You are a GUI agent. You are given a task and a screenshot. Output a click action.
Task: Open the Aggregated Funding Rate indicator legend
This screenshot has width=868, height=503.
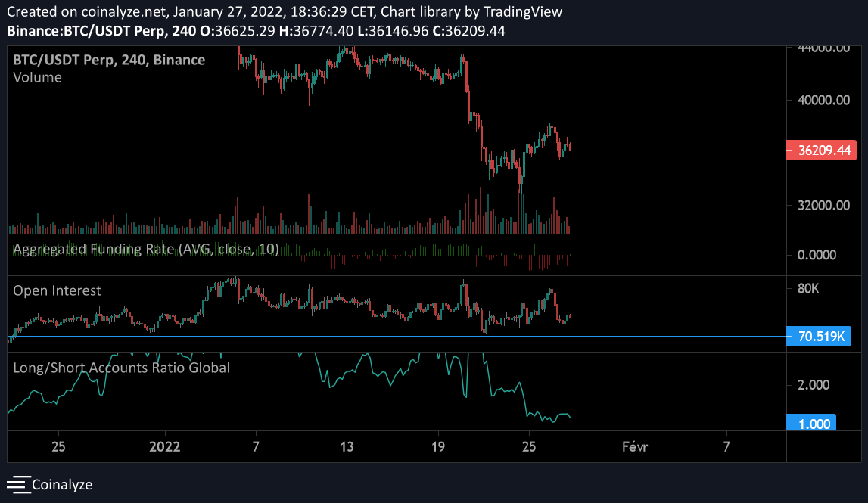[x=145, y=250]
